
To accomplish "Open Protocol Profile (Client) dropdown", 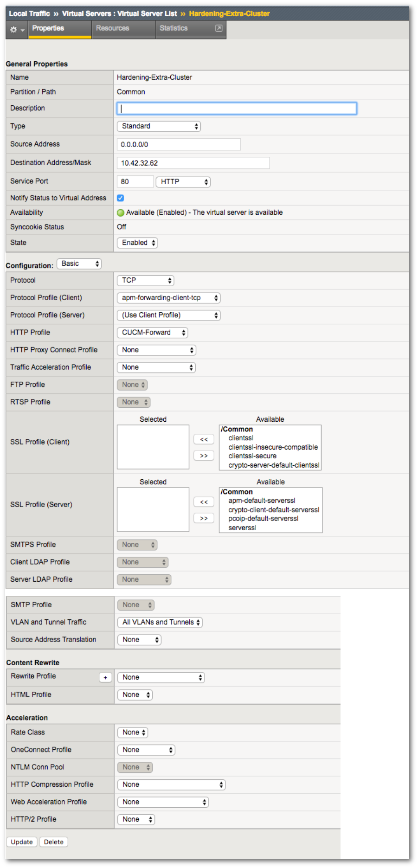I will (168, 298).
